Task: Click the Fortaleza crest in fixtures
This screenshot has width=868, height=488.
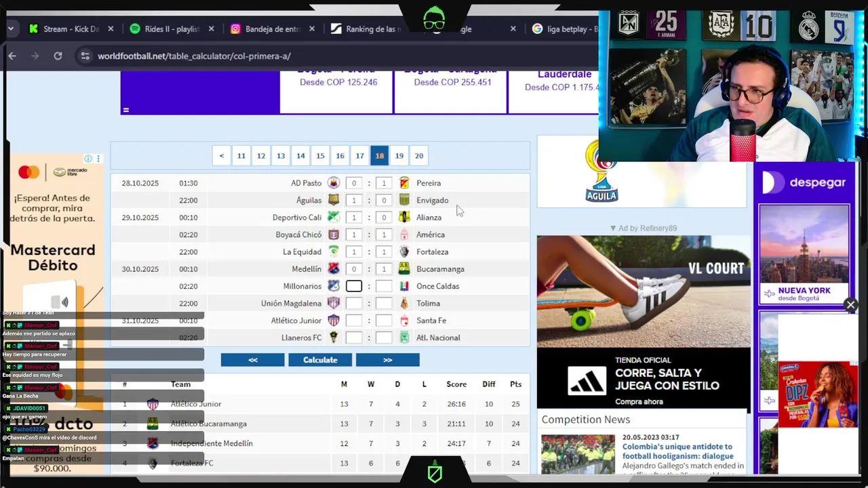Action: [x=404, y=251]
